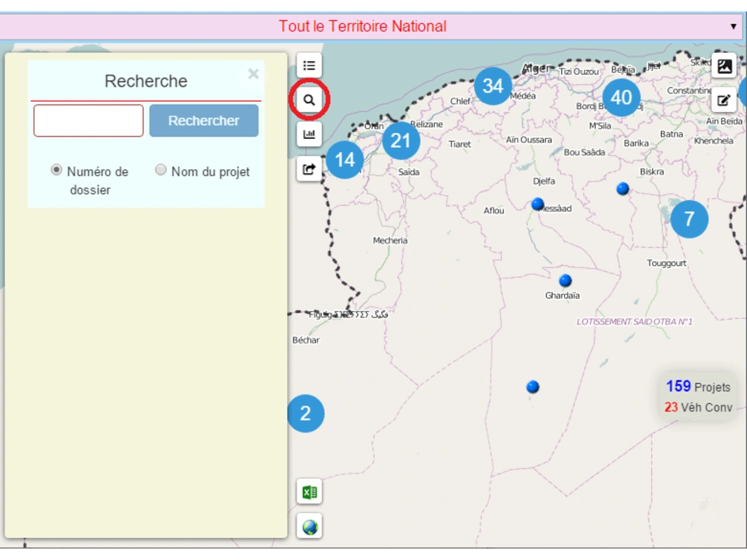Click the Saïda map label
747x560 pixels.
(409, 172)
